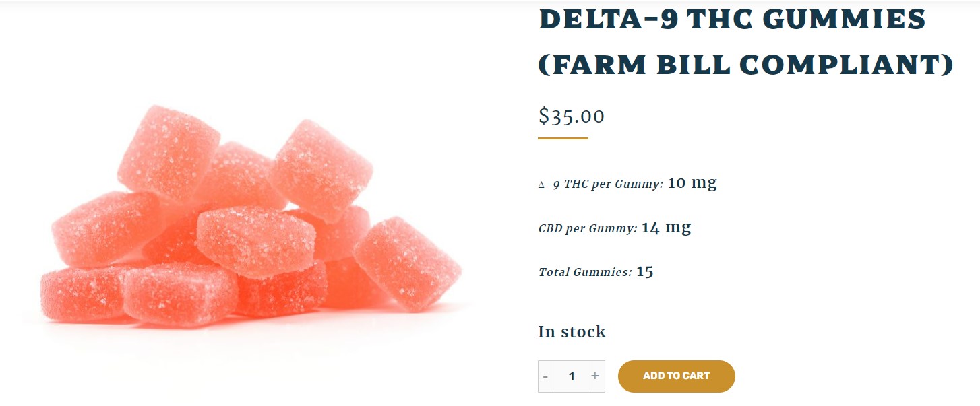The height and width of the screenshot is (406, 980).
Task: Click the quantity input field
Action: pos(572,376)
